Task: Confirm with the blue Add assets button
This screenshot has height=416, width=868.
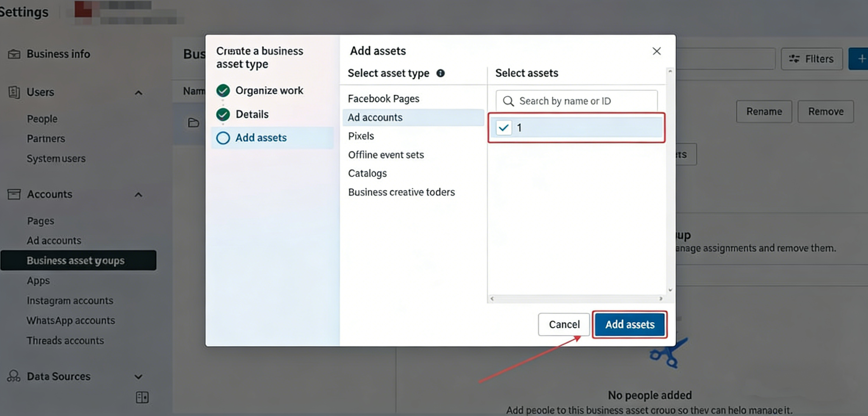Action: tap(630, 324)
